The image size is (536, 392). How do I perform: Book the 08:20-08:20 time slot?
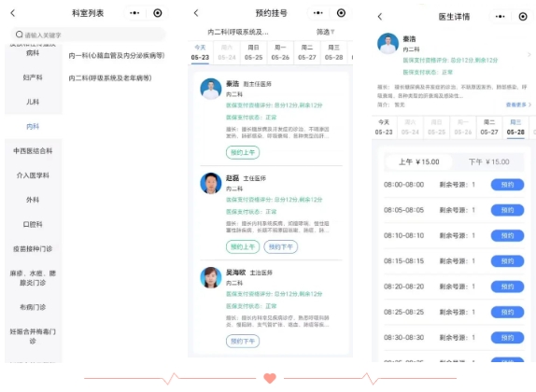coord(507,287)
